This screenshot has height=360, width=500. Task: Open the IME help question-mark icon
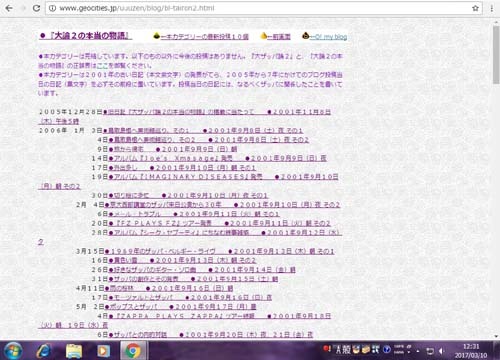[x=387, y=349]
